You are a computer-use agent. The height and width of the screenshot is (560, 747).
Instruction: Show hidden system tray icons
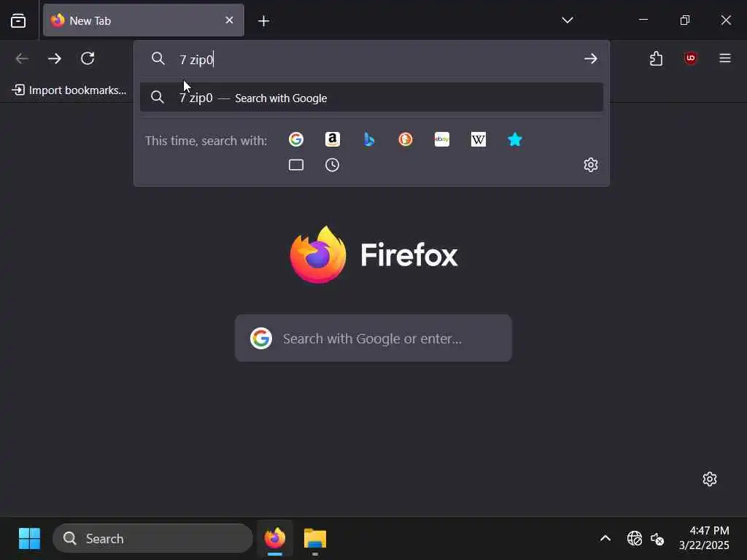coord(605,539)
